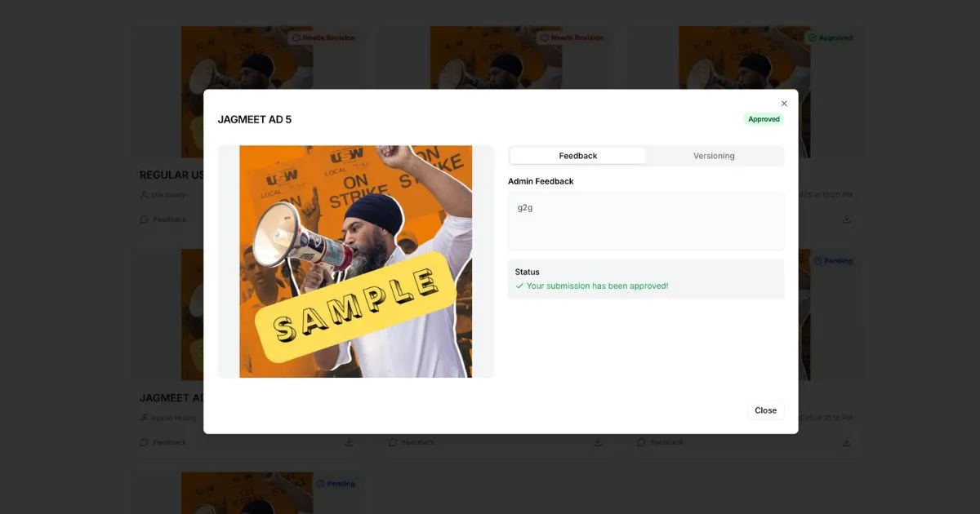Image resolution: width=980 pixels, height=514 pixels.
Task: Switch to the Versioning tab
Action: click(714, 156)
